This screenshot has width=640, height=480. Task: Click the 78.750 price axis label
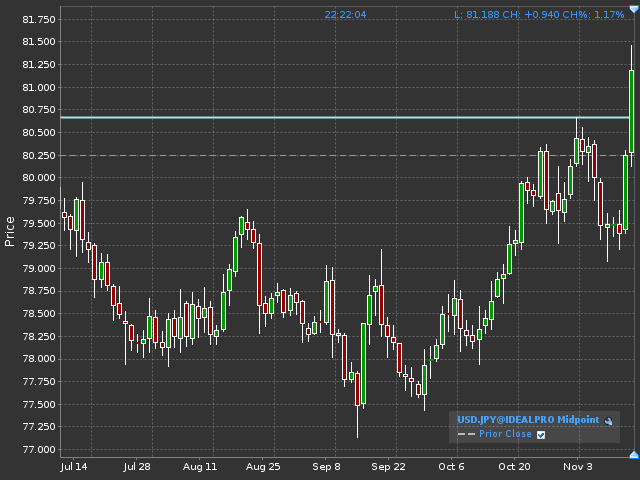coord(39,291)
